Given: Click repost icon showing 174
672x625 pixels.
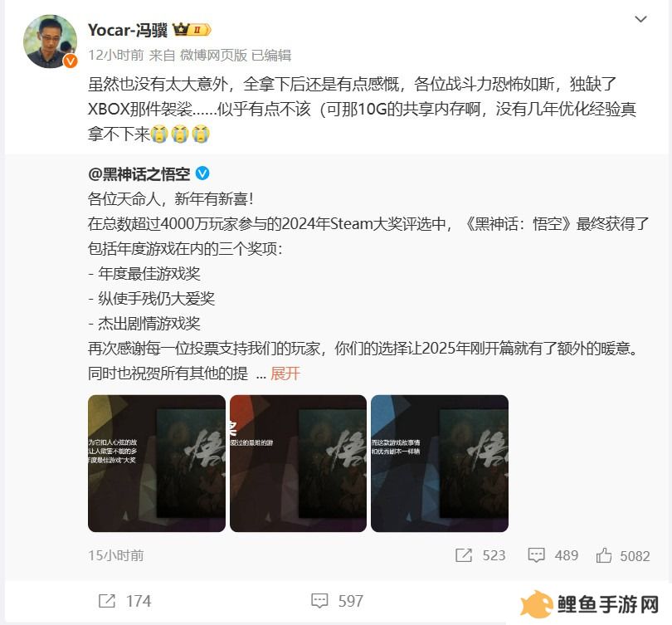Looking at the screenshot, I should point(107,601).
